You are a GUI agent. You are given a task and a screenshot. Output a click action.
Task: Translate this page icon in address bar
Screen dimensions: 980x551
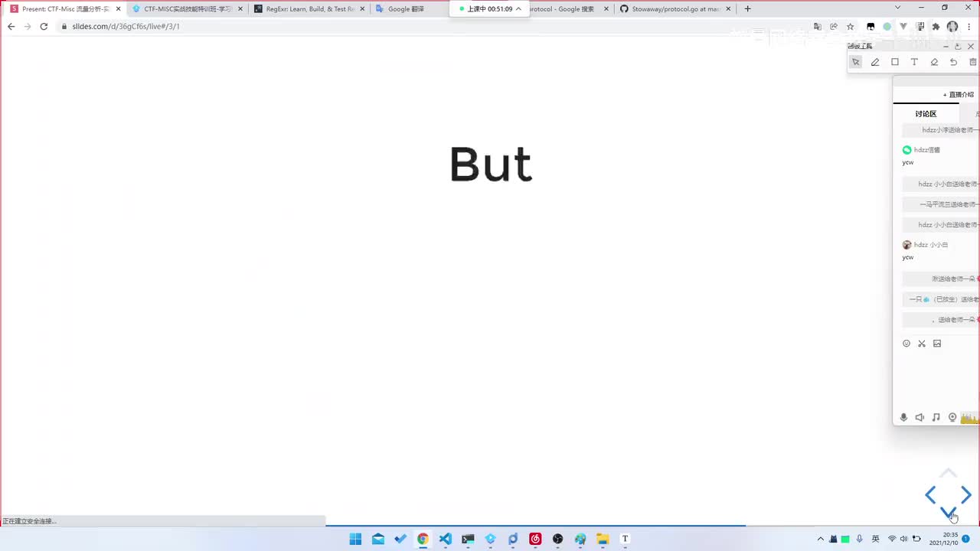point(818,26)
